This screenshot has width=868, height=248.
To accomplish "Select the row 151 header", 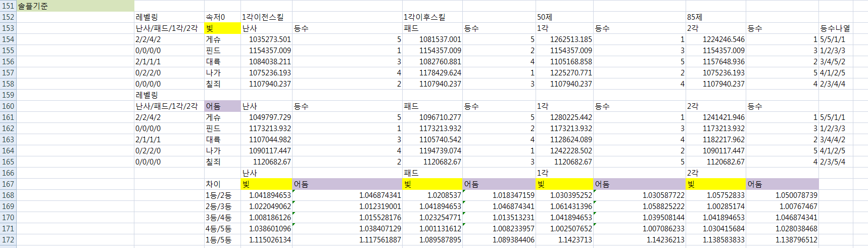I will [x=8, y=6].
